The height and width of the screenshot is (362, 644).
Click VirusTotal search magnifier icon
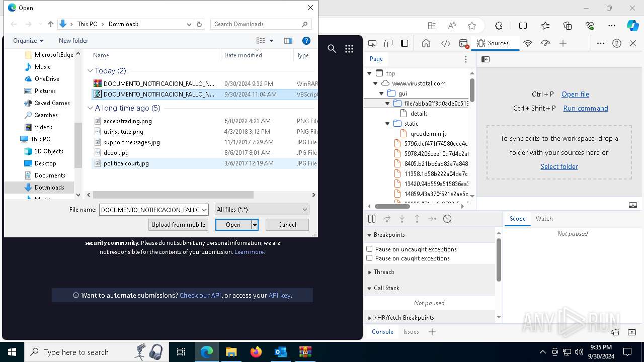(x=332, y=48)
